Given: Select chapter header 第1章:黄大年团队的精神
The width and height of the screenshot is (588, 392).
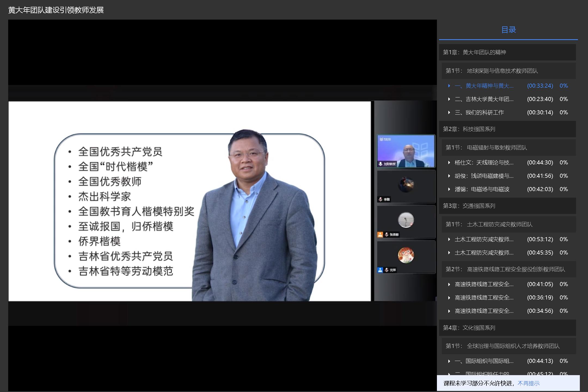Looking at the screenshot, I should click(507, 52).
